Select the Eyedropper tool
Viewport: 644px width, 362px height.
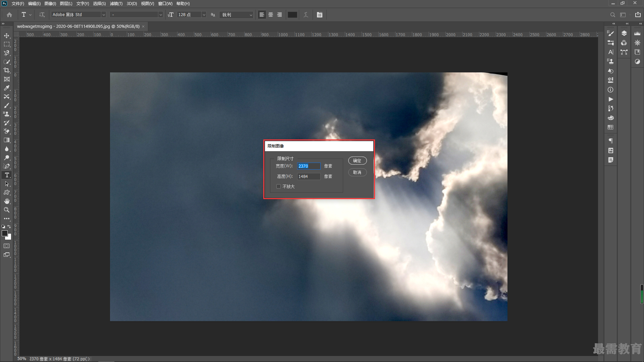7,88
